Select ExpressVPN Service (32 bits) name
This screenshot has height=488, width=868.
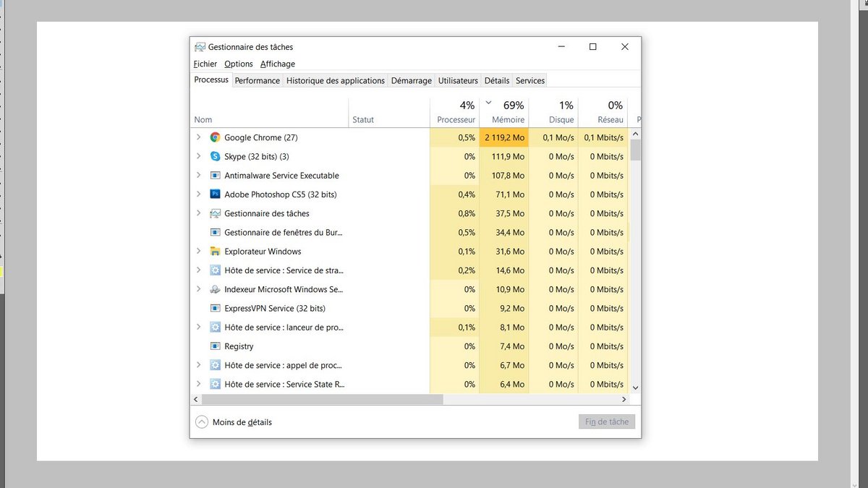pyautogui.click(x=275, y=308)
